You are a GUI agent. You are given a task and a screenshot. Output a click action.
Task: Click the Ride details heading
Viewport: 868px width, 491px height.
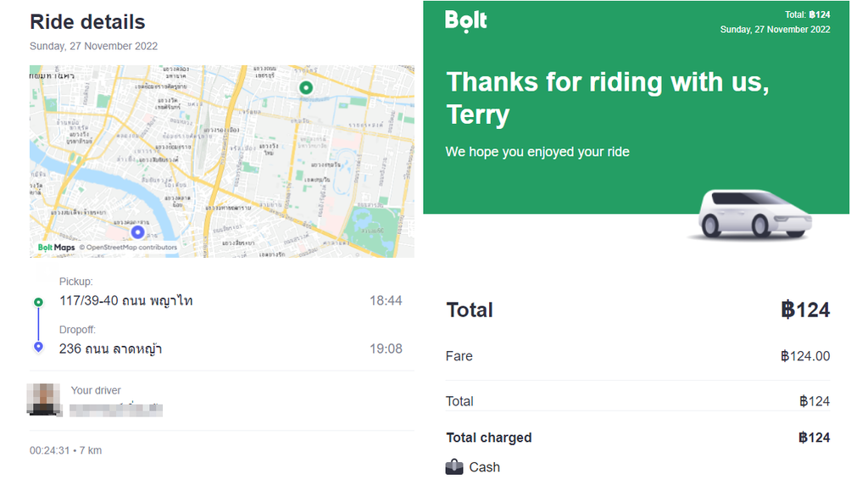pos(87,22)
